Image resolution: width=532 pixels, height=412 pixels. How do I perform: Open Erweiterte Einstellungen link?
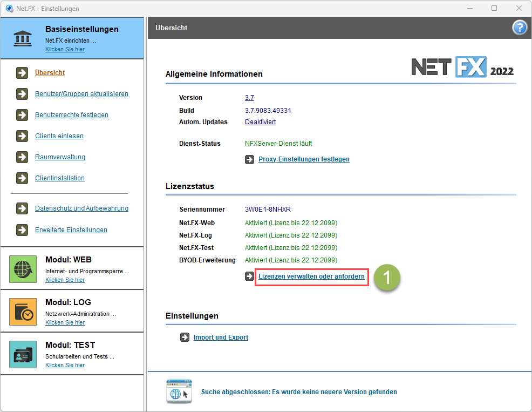pos(71,230)
